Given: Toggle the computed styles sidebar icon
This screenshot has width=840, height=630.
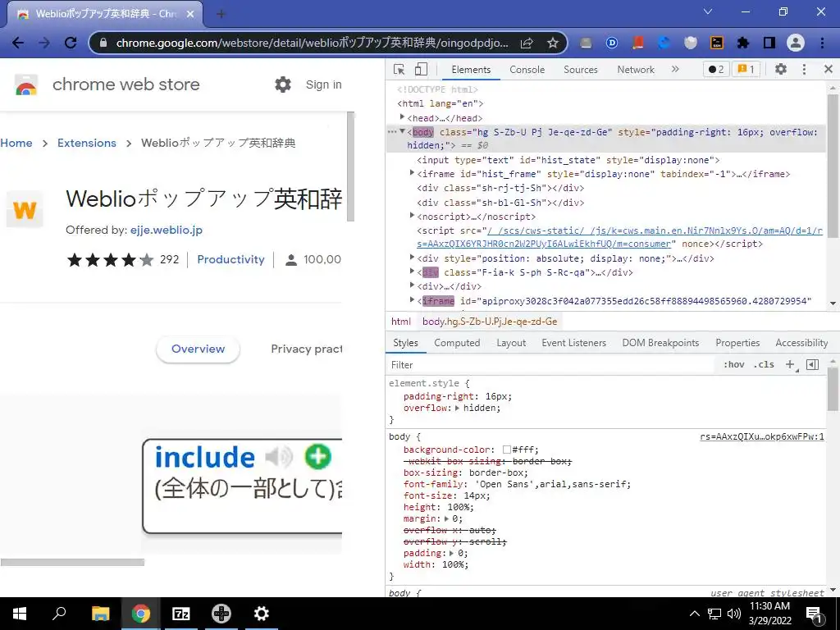Looking at the screenshot, I should point(812,365).
